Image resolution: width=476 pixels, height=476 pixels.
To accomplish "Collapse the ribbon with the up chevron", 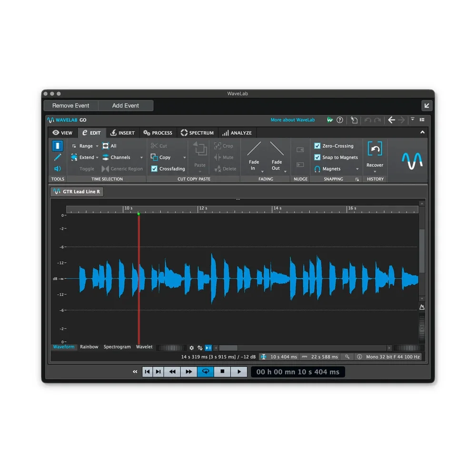I will [x=422, y=132].
